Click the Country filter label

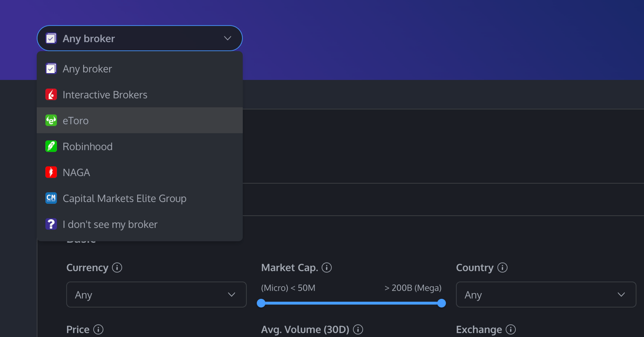475,268
